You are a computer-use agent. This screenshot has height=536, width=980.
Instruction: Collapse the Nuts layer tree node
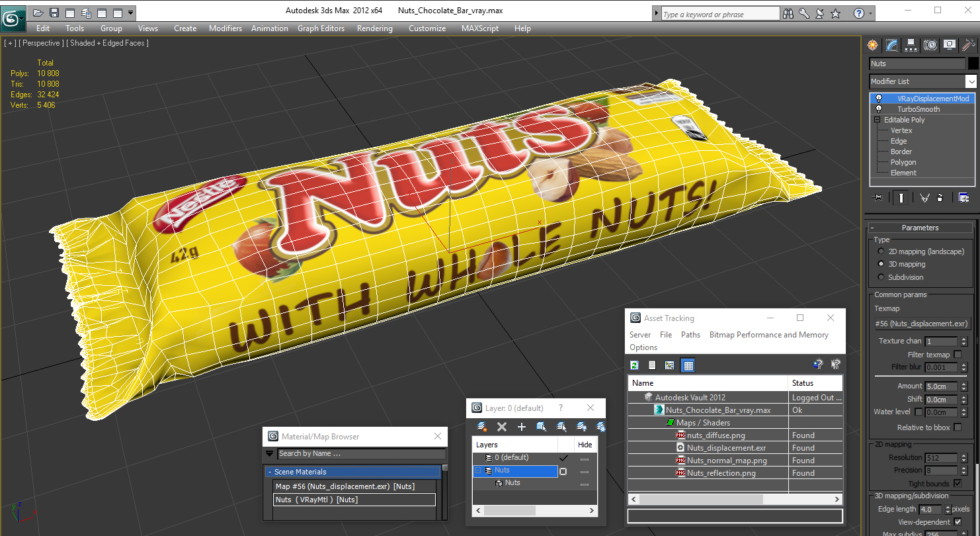coord(477,470)
